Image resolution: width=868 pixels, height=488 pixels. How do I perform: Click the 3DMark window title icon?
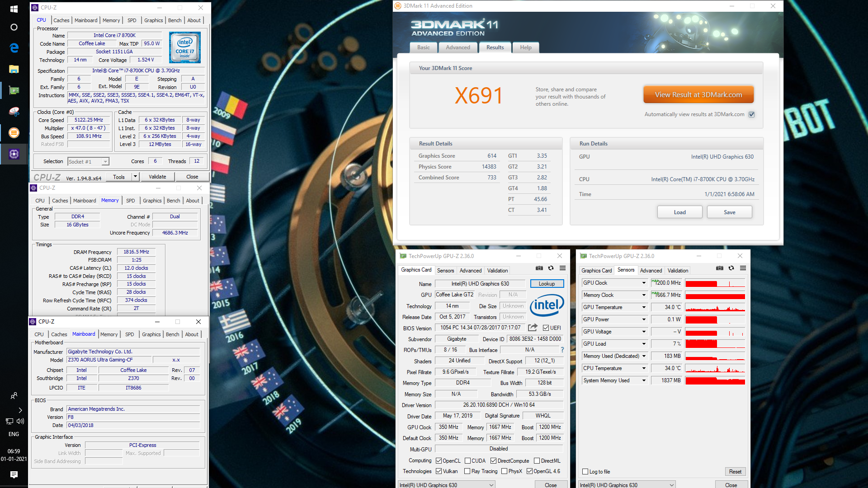pos(398,6)
